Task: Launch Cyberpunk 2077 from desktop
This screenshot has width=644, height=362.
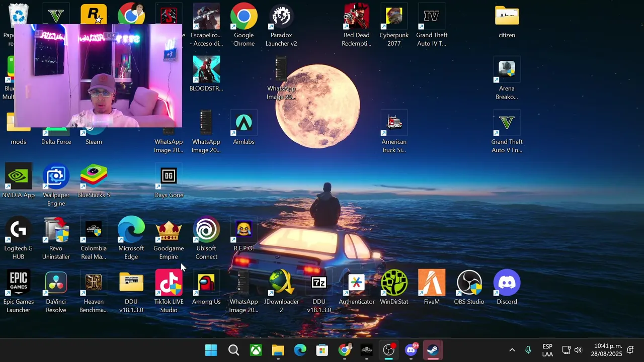Action: pyautogui.click(x=394, y=25)
